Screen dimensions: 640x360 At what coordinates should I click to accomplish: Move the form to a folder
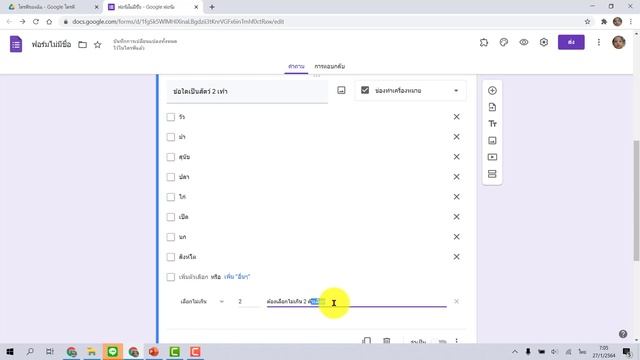(x=82, y=44)
